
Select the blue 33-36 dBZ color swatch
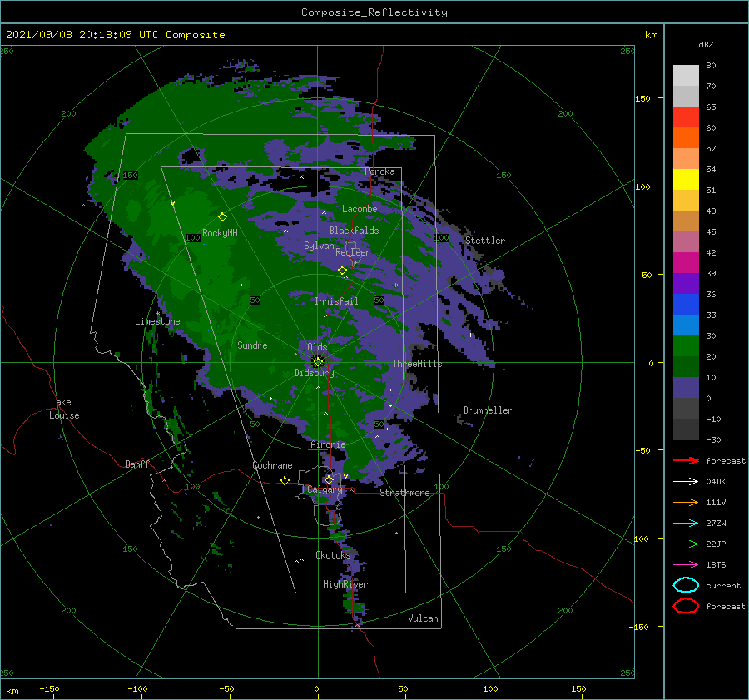tap(686, 304)
